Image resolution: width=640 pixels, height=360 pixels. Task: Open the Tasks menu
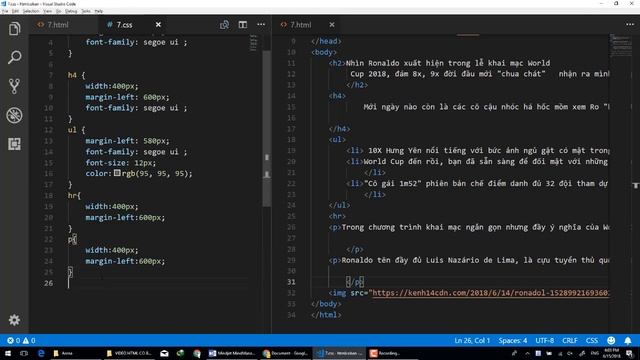coord(86,11)
